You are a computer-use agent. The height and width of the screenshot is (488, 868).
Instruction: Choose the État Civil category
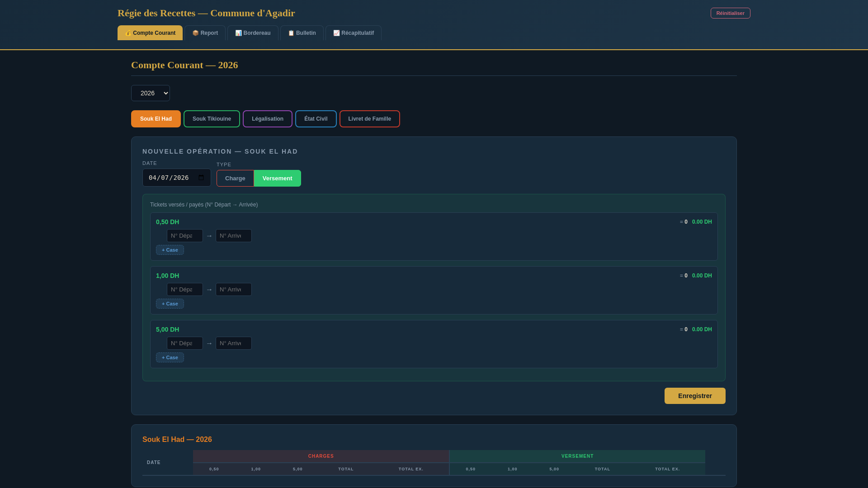[x=316, y=119]
